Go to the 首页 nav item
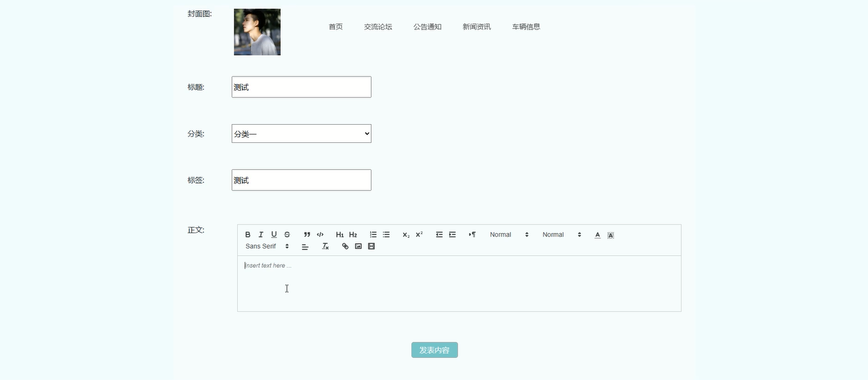Viewport: 868px width, 380px height. point(336,27)
